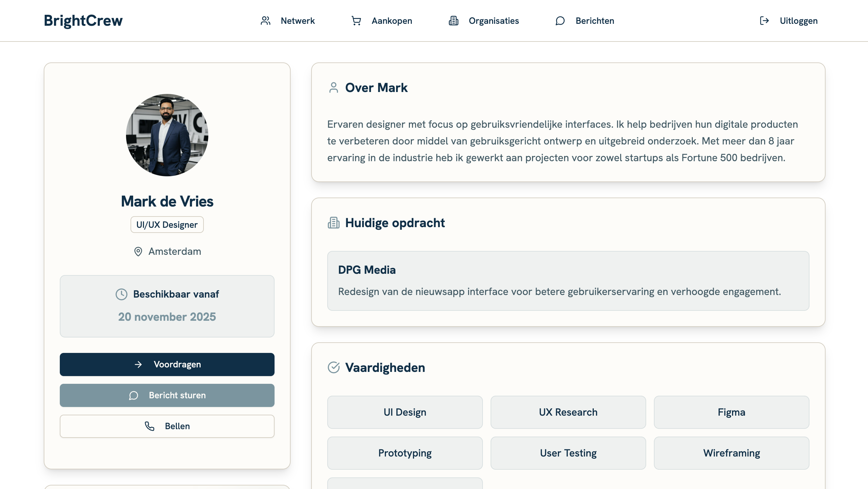Click the Bericht sturen button
The image size is (868, 489).
pyautogui.click(x=167, y=395)
